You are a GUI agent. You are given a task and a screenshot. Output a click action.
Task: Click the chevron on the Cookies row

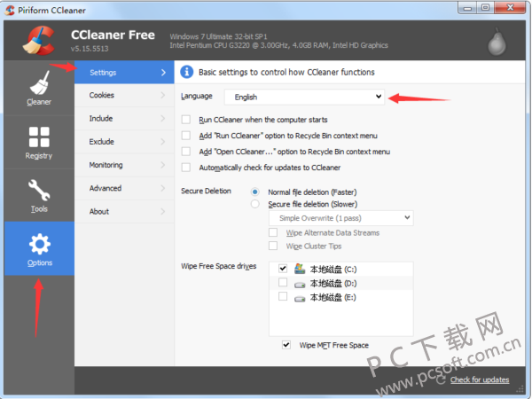[x=163, y=95]
